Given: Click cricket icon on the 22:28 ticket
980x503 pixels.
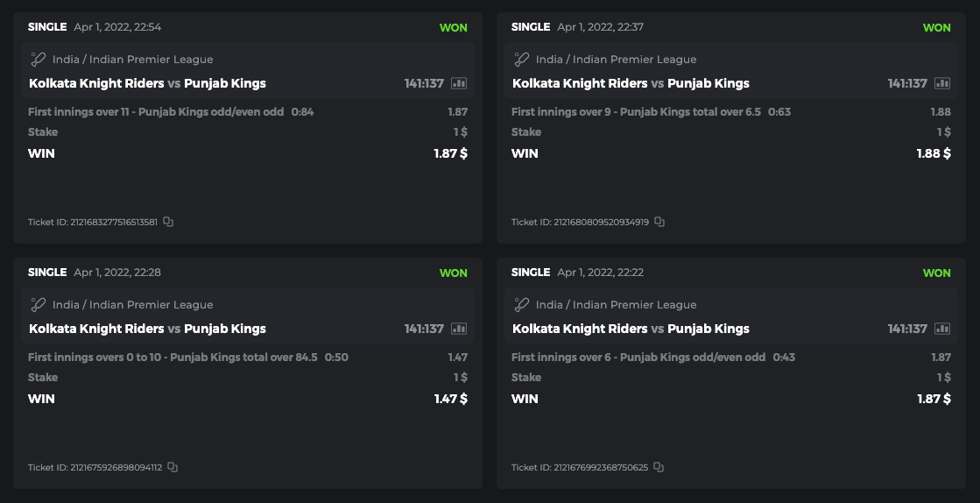Looking at the screenshot, I should tap(38, 305).
